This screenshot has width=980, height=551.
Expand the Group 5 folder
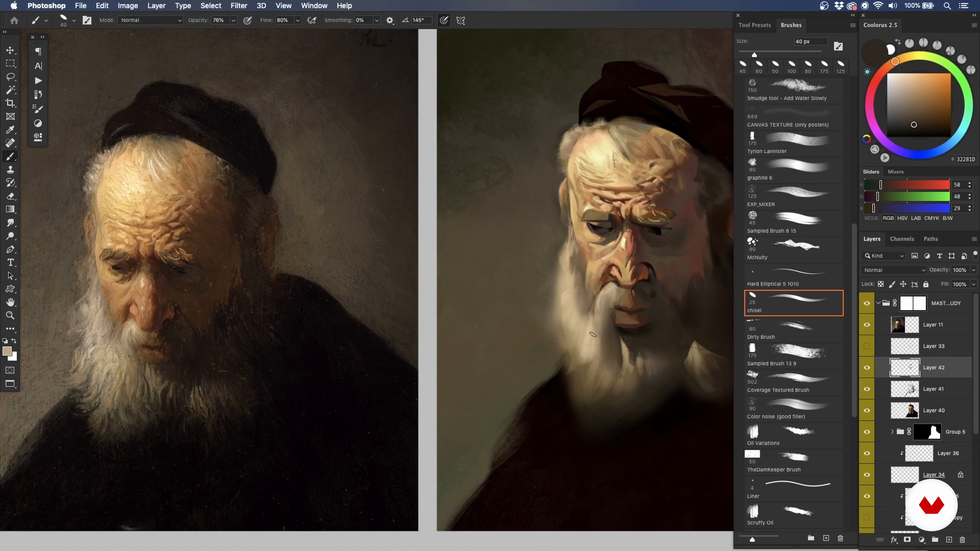(892, 432)
